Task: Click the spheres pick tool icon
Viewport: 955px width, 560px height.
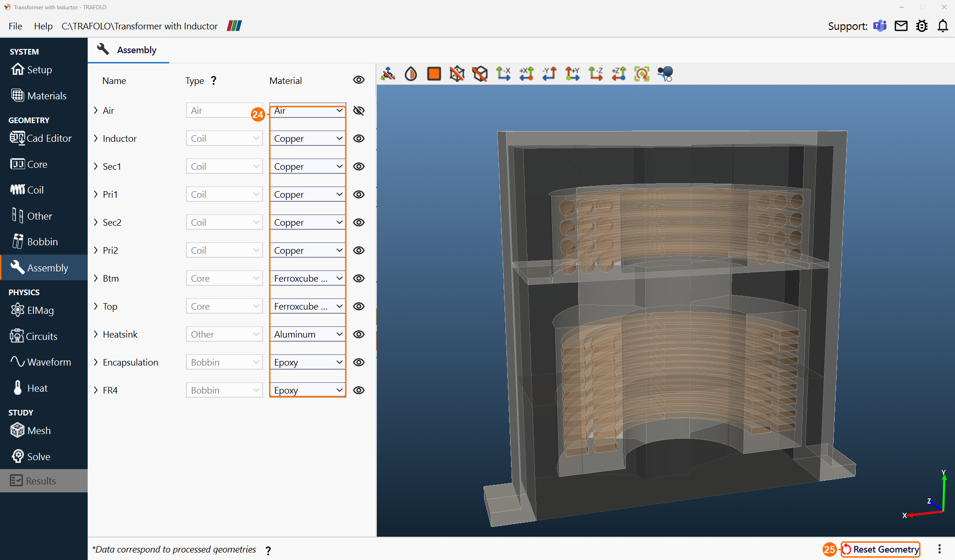Action: pyautogui.click(x=665, y=74)
